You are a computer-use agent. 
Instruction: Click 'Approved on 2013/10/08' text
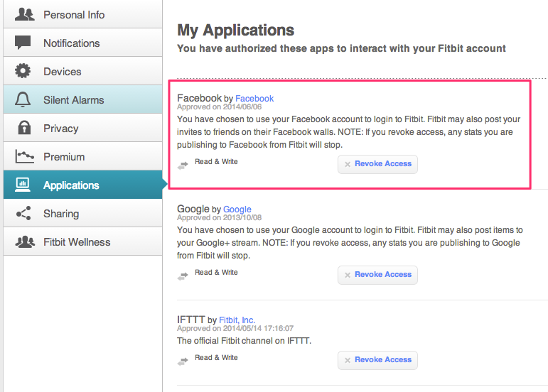(219, 217)
